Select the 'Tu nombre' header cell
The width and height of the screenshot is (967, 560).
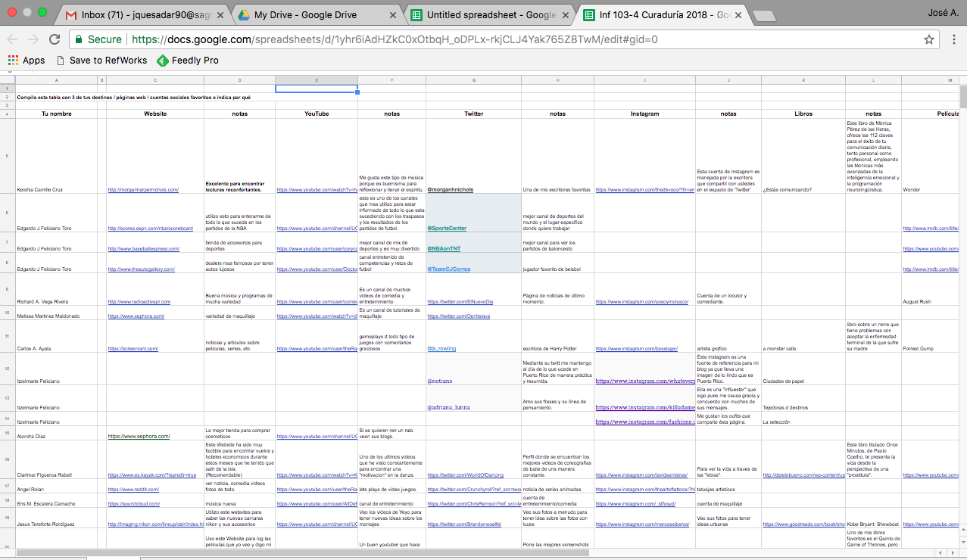[x=57, y=114]
